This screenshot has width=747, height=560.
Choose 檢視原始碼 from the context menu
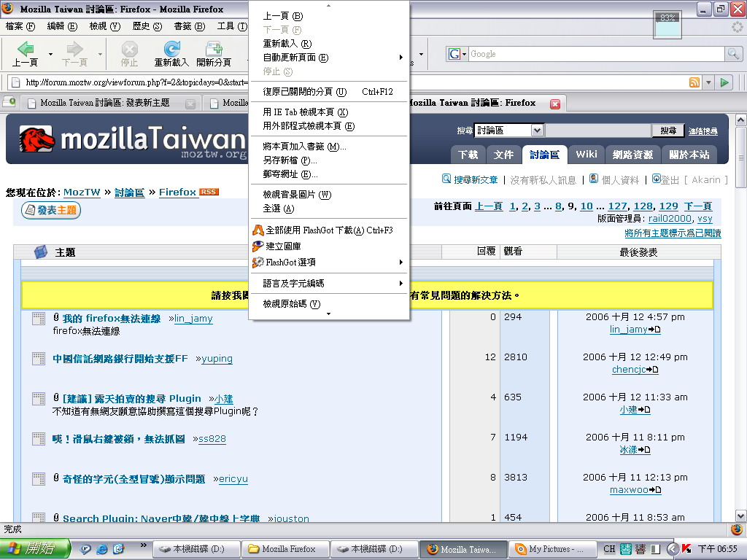click(x=291, y=304)
